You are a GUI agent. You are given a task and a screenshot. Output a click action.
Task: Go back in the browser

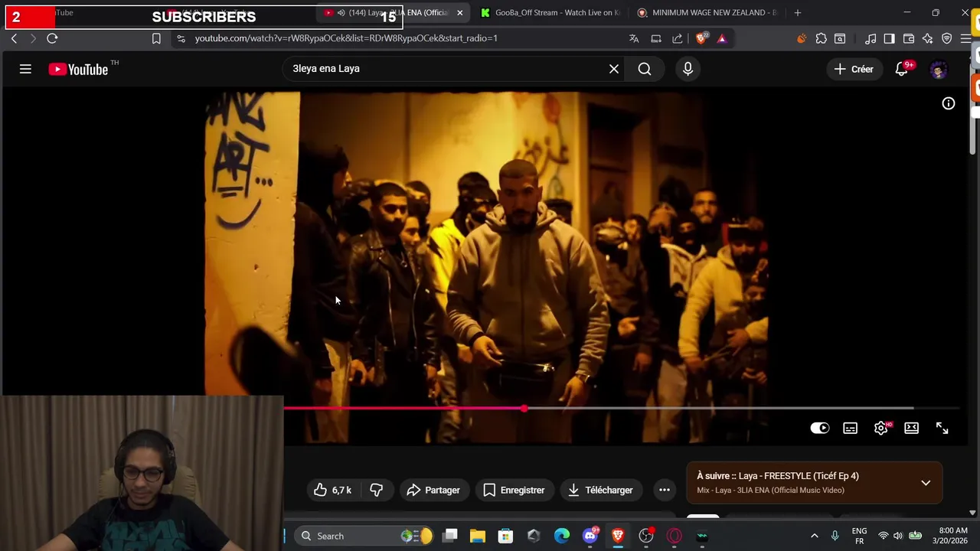point(14,38)
